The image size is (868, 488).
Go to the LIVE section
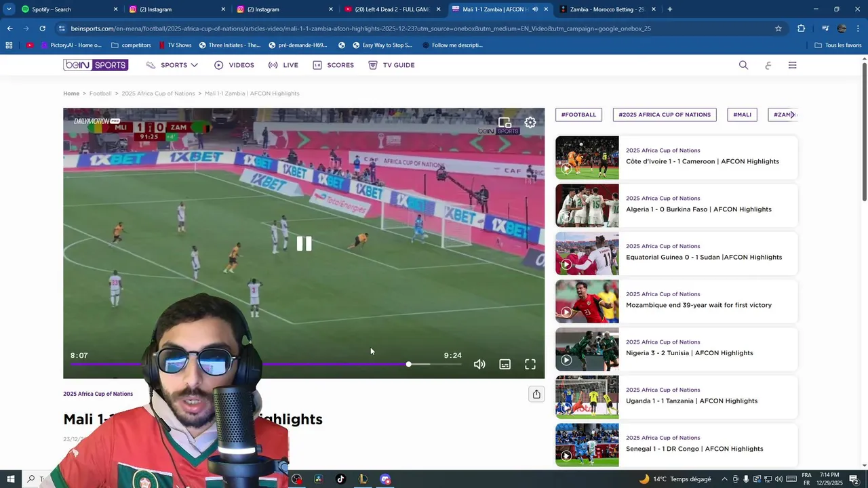tap(283, 65)
